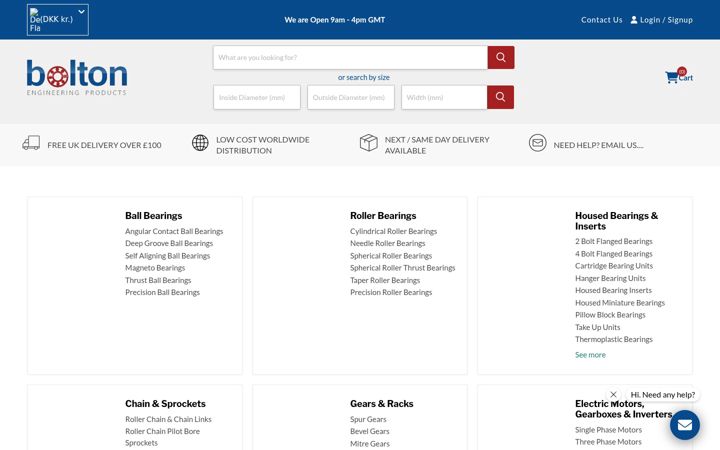Open the Contact Us link

[x=602, y=20]
